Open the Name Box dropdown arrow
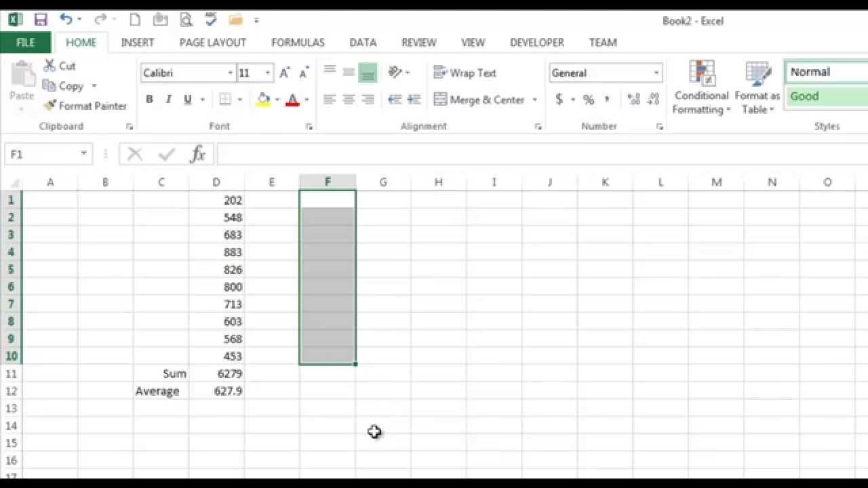The image size is (868, 488). tap(83, 155)
